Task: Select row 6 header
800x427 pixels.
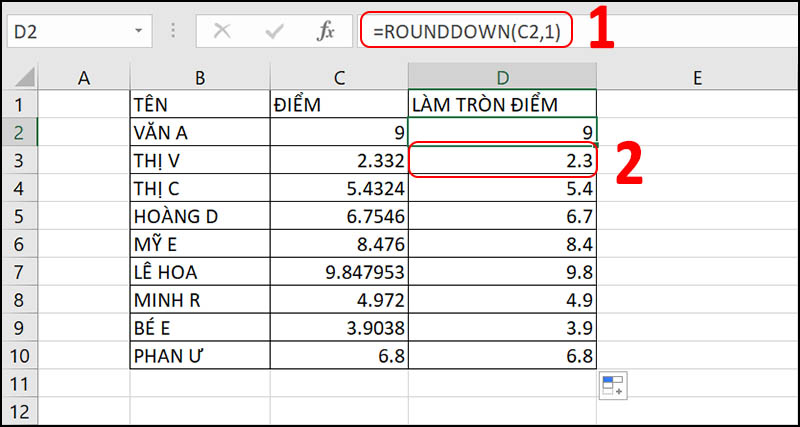Action: coord(19,244)
